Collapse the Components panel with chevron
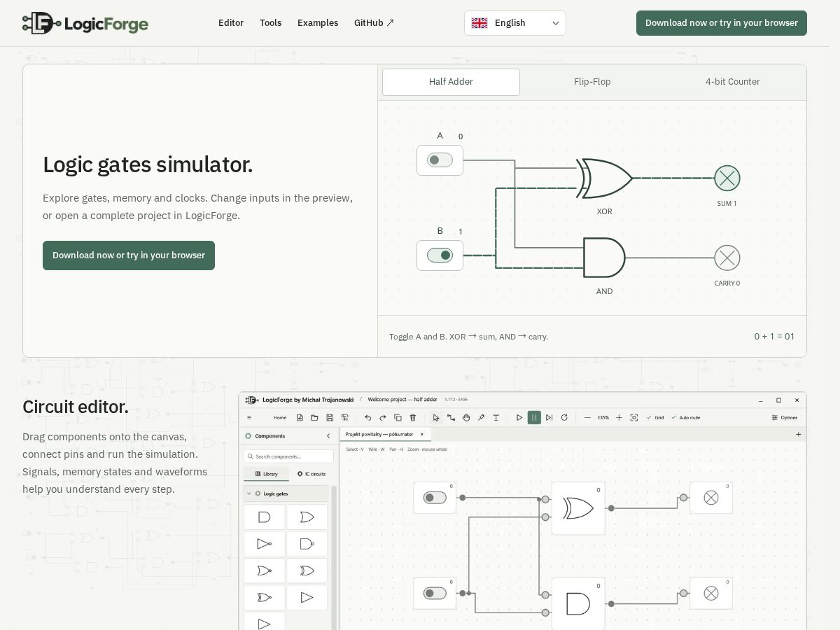This screenshot has width=840, height=630. coord(328,436)
